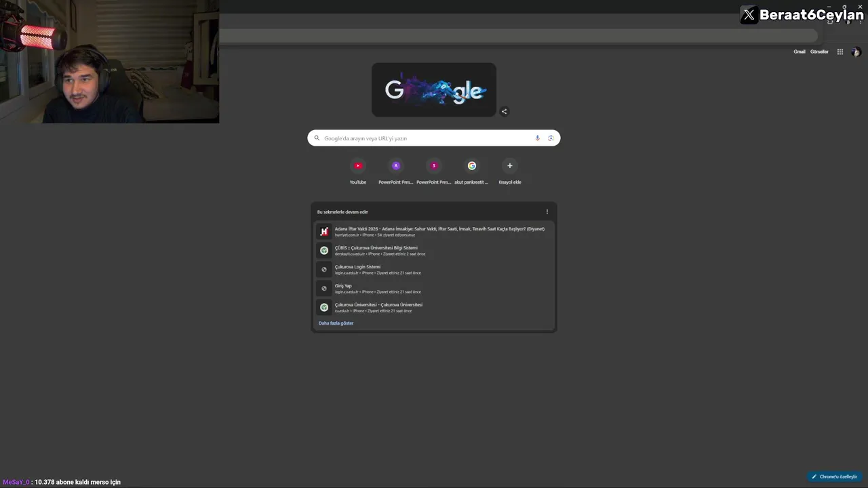Share the Google doodle
The height and width of the screenshot is (488, 868).
pos(504,111)
